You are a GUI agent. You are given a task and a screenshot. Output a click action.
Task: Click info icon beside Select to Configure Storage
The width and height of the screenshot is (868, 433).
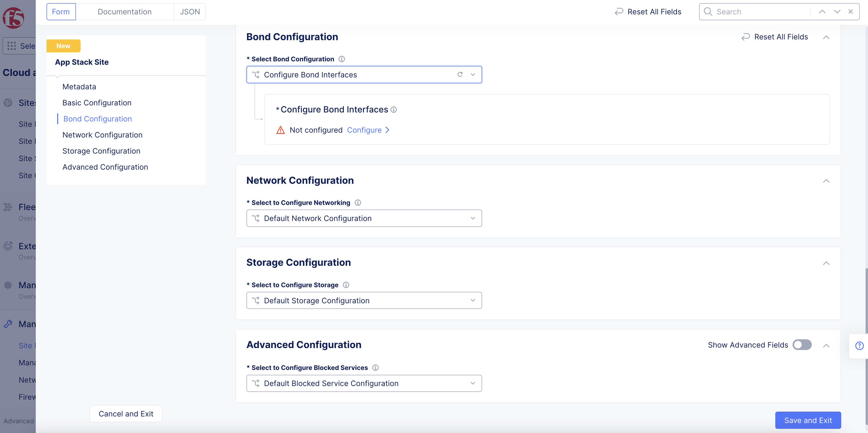(346, 285)
